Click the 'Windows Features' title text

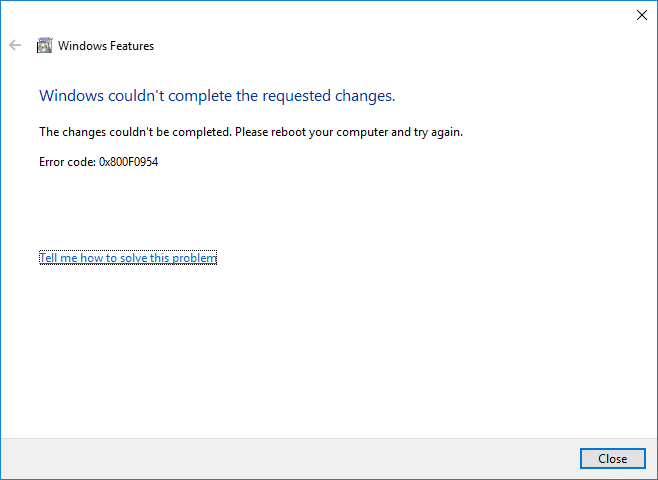tap(106, 45)
